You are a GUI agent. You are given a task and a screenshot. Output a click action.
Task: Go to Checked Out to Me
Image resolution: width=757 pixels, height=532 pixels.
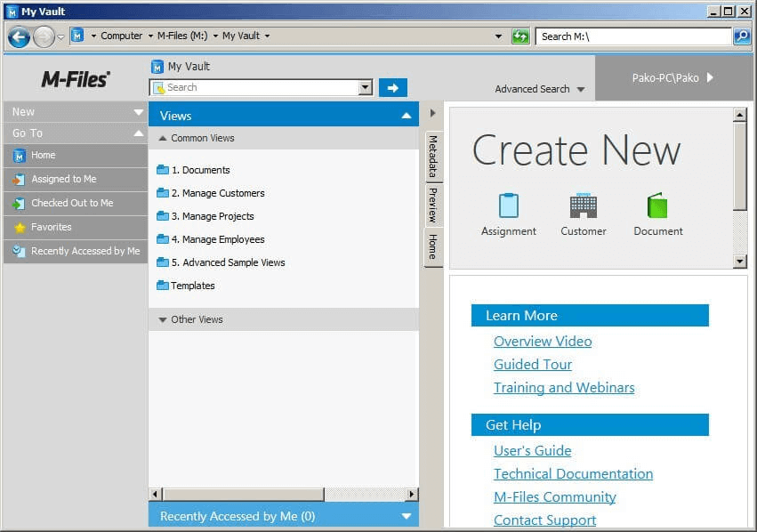[71, 204]
